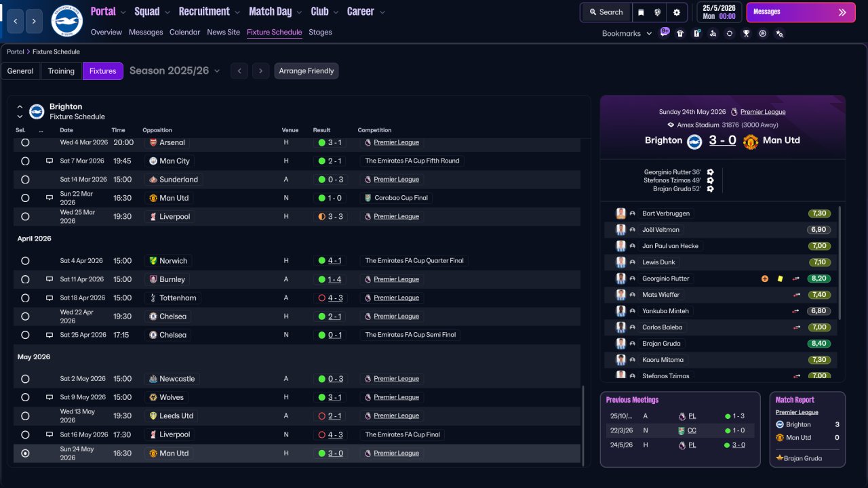Select the Tottenham fixture radio button
Image resolution: width=868 pixels, height=488 pixels.
tap(25, 298)
